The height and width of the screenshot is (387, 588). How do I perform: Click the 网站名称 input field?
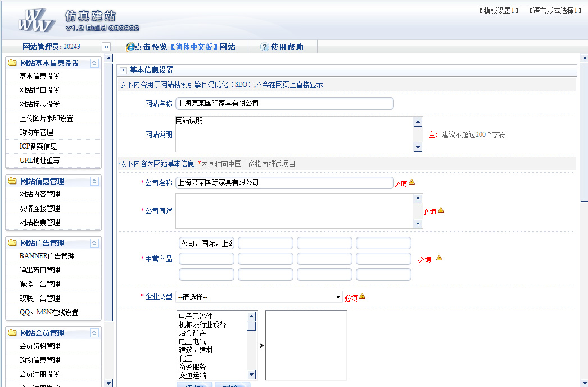pyautogui.click(x=284, y=103)
